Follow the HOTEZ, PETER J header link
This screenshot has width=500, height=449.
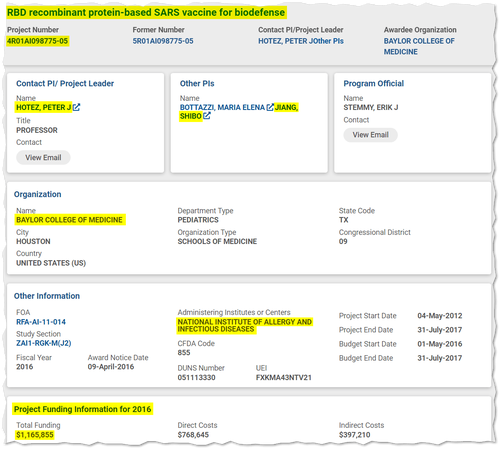pyautogui.click(x=285, y=41)
